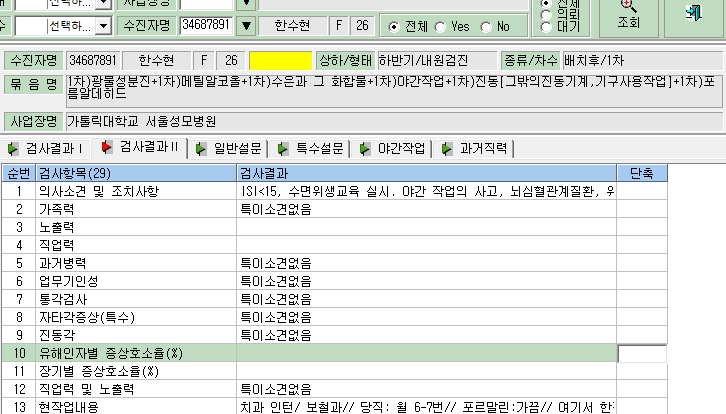Click the 조회 magnifier search icon

(628, 6)
